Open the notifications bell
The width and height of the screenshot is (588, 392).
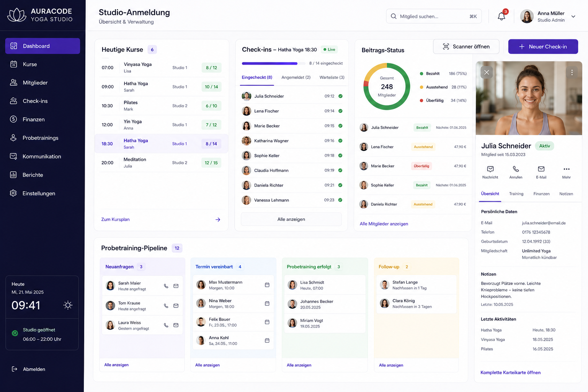click(501, 16)
